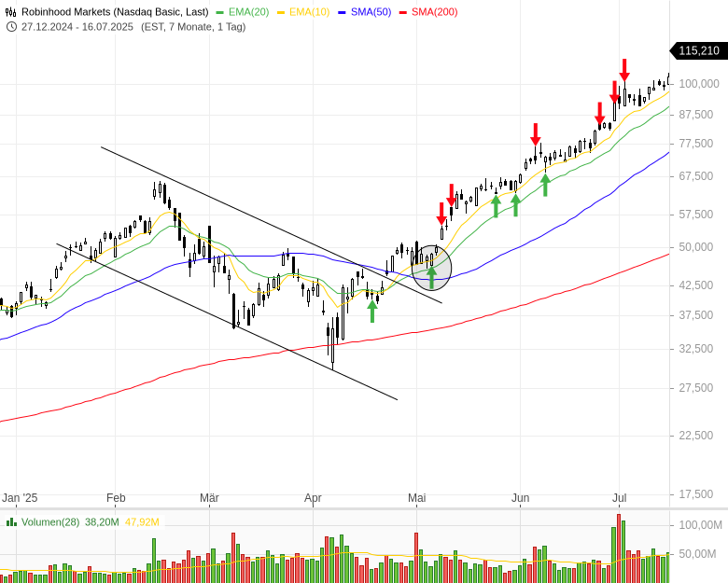The image size is (728, 583).
Task: Click the green arrow inside the gray circle
Action: [431, 278]
